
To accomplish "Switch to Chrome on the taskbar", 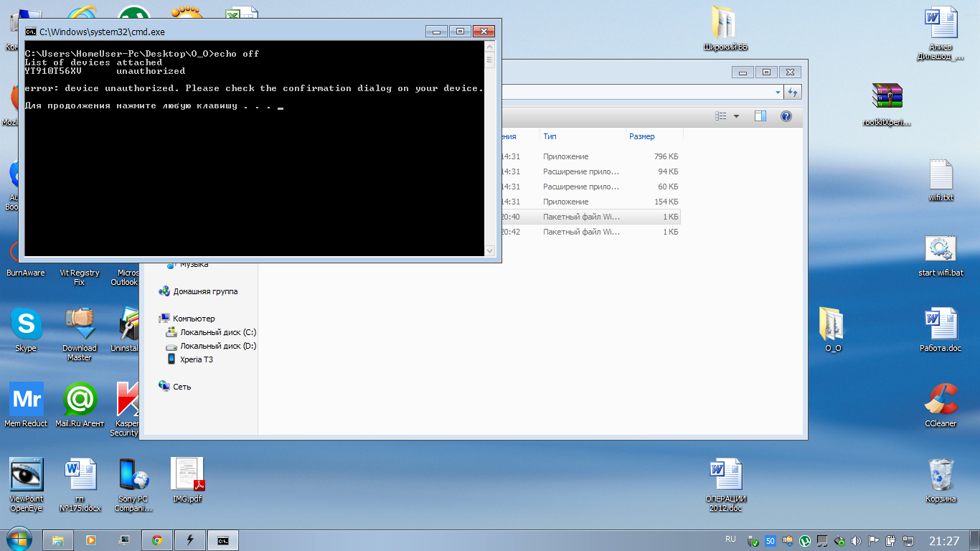I will tap(156, 540).
